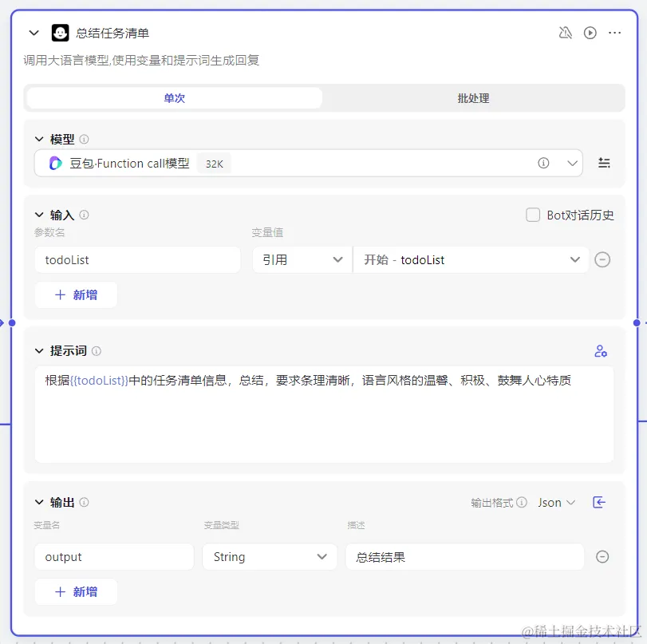Add a new output with 新增 button
This screenshot has width=647, height=644.
pos(76,591)
